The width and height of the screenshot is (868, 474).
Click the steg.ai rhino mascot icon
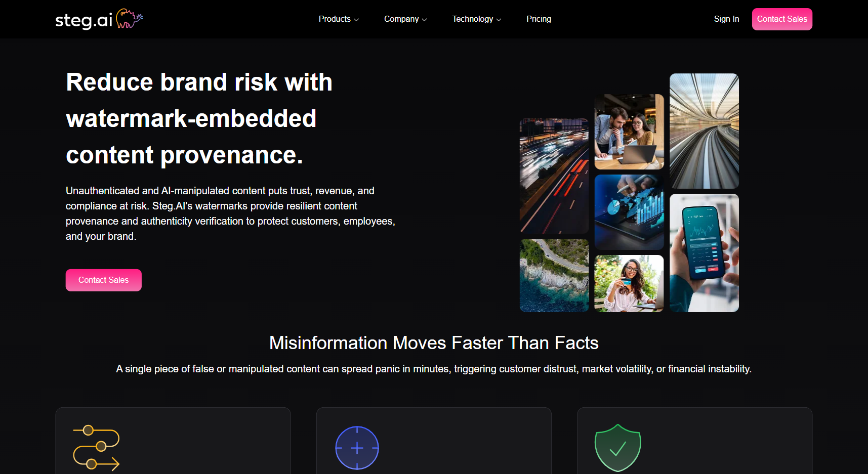coord(129,17)
